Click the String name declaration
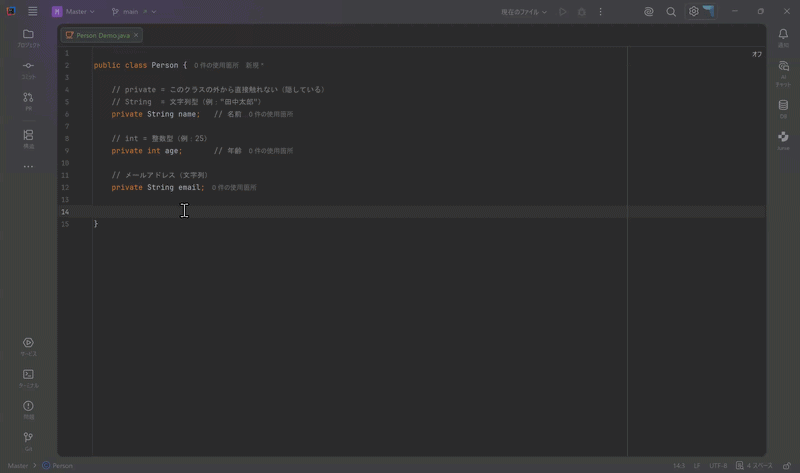This screenshot has width=800, height=473. point(173,114)
